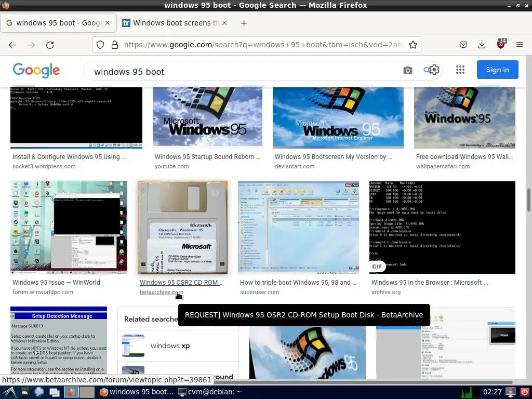Click the browser Forward arrow

click(31, 45)
